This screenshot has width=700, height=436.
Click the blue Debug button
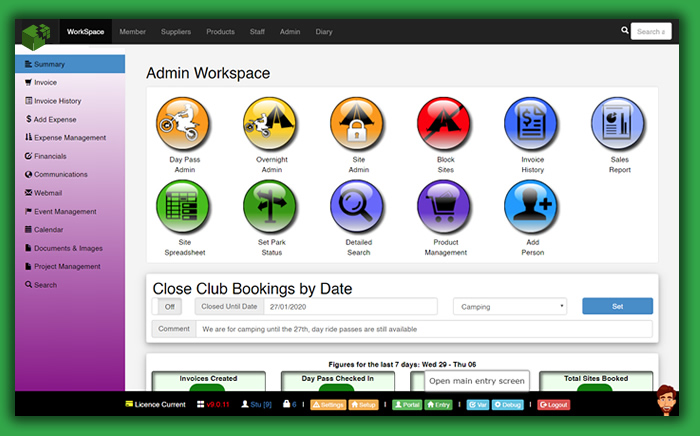[508, 405]
